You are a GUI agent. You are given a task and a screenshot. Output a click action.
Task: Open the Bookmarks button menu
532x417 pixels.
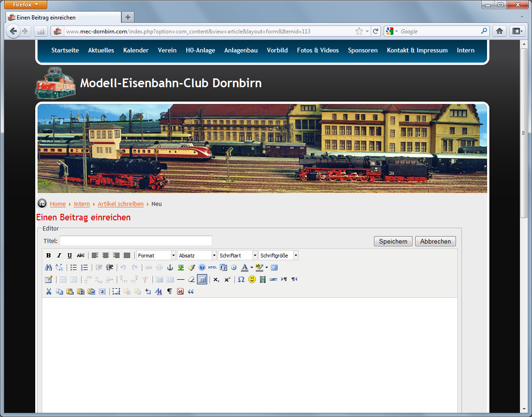pyautogui.click(x=517, y=31)
